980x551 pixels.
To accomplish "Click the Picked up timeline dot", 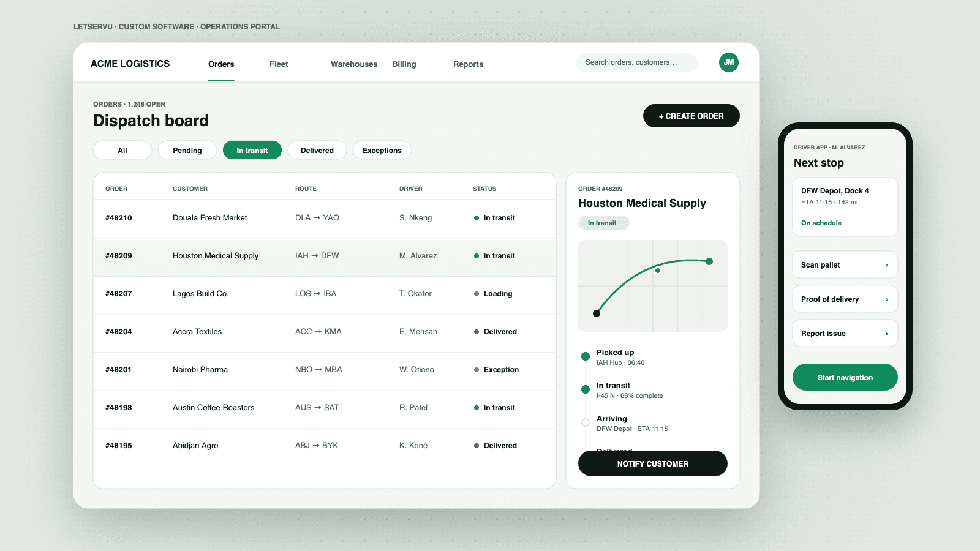I will point(586,356).
